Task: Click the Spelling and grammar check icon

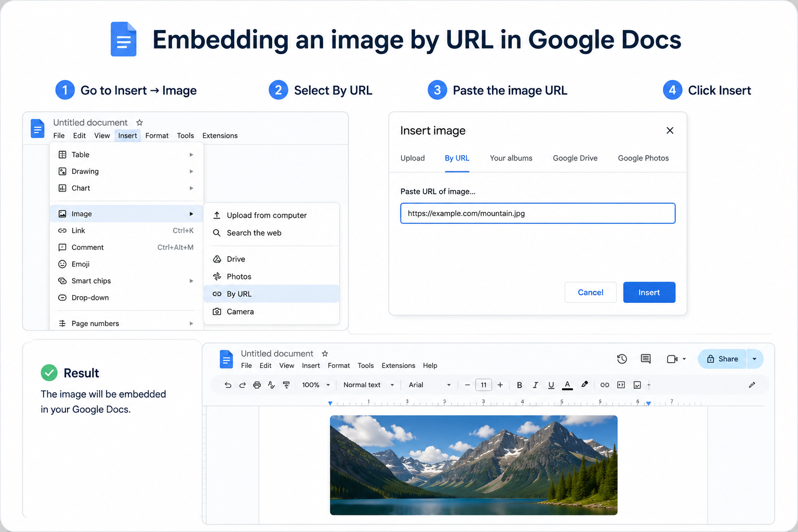Action: point(271,385)
